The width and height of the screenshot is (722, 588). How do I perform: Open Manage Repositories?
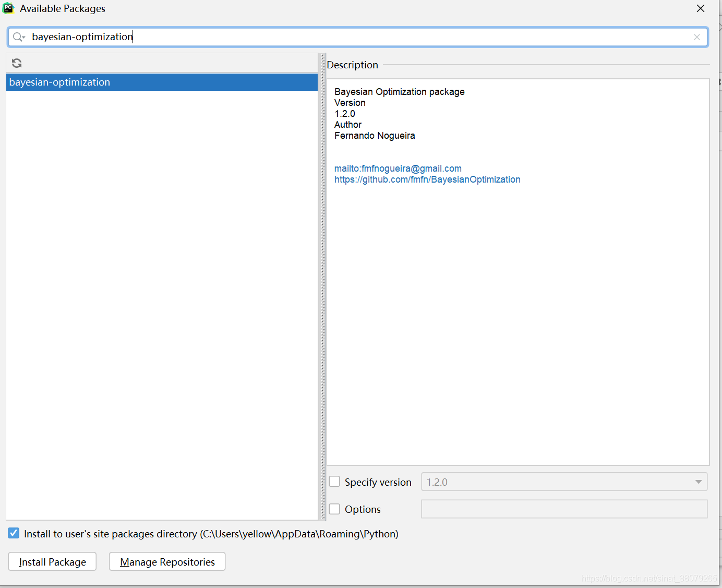point(167,561)
